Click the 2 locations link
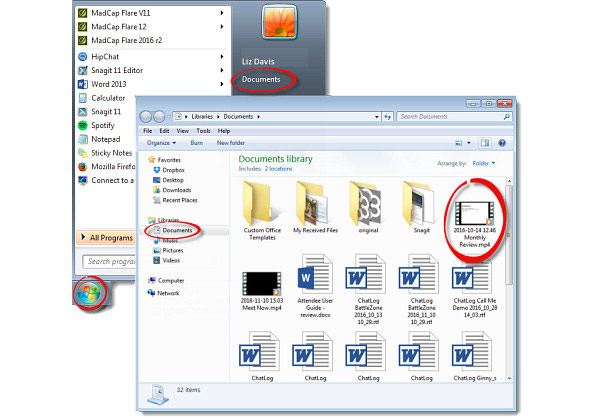The width and height of the screenshot is (600, 417). pyautogui.click(x=280, y=171)
